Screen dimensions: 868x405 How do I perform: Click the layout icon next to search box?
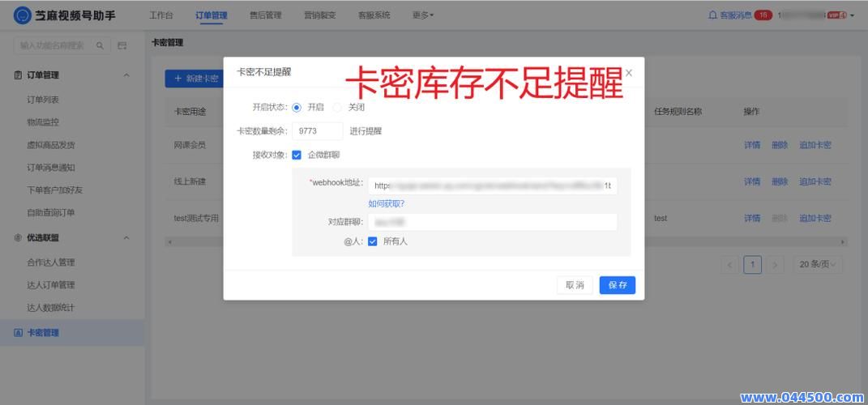(x=122, y=45)
